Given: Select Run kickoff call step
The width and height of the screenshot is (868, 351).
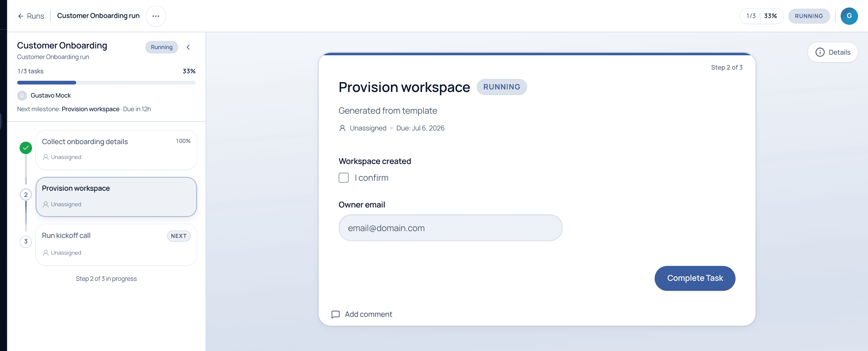Looking at the screenshot, I should coord(116,245).
